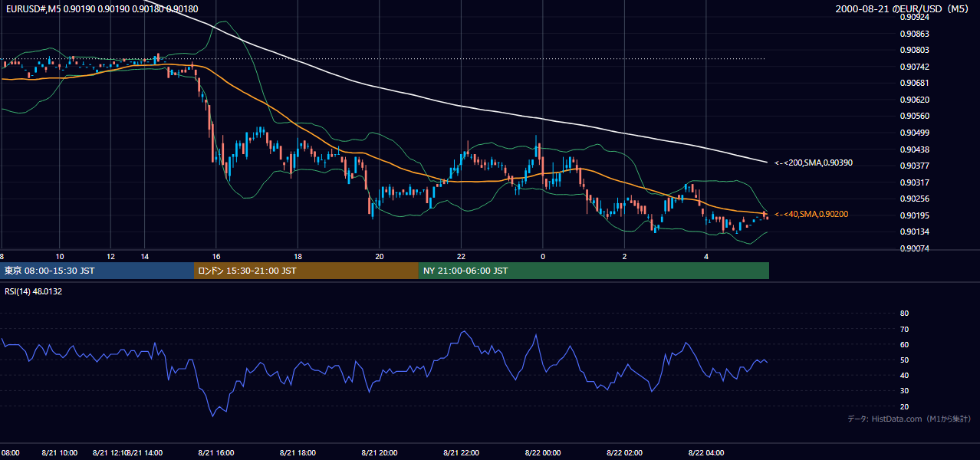This screenshot has height=460, width=980.
Task: Click price axis value 0.90438
Action: pos(913,149)
